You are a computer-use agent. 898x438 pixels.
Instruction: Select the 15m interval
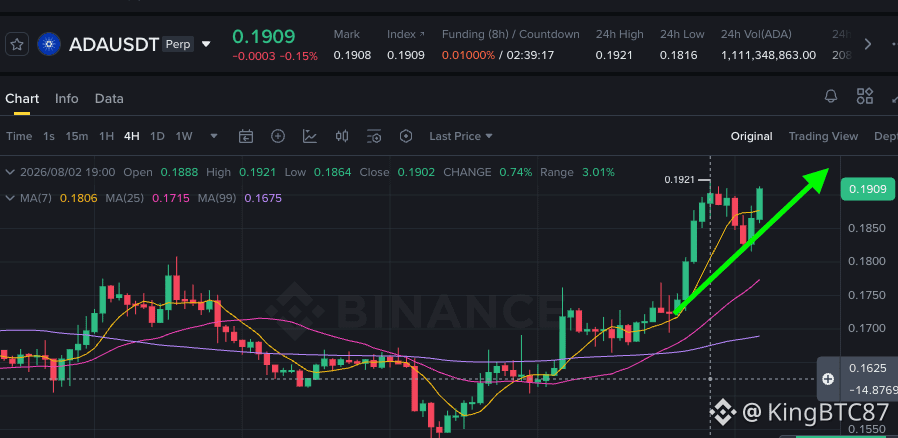77,136
